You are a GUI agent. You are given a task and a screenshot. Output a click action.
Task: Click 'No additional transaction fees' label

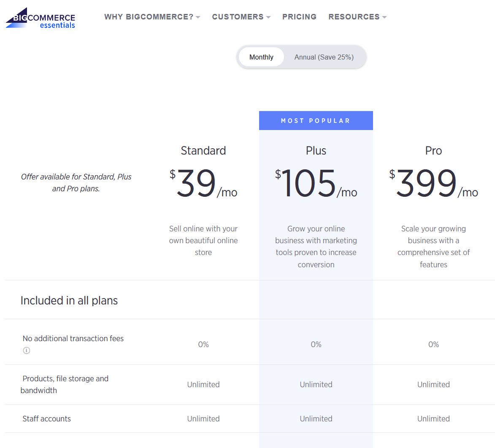(73, 338)
